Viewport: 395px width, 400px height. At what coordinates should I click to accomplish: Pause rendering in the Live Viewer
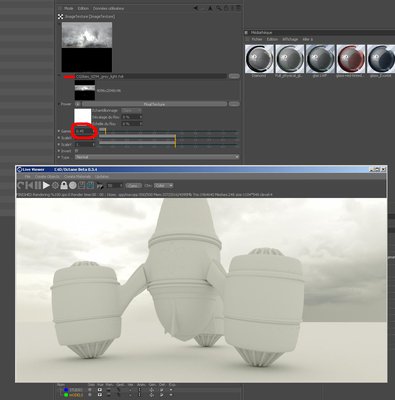click(x=38, y=186)
